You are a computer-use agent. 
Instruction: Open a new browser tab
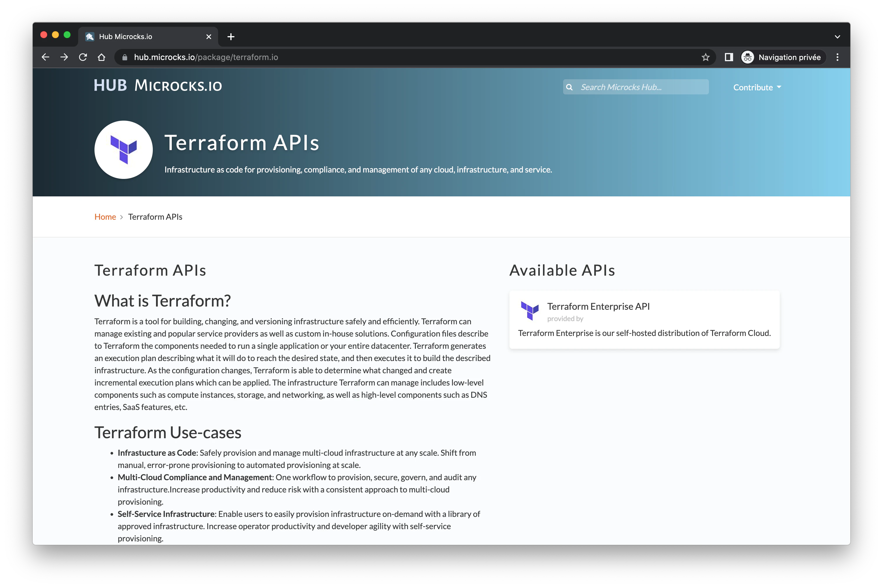(231, 37)
